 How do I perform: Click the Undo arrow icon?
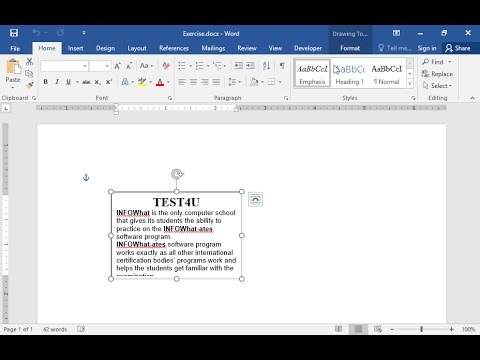click(36, 33)
